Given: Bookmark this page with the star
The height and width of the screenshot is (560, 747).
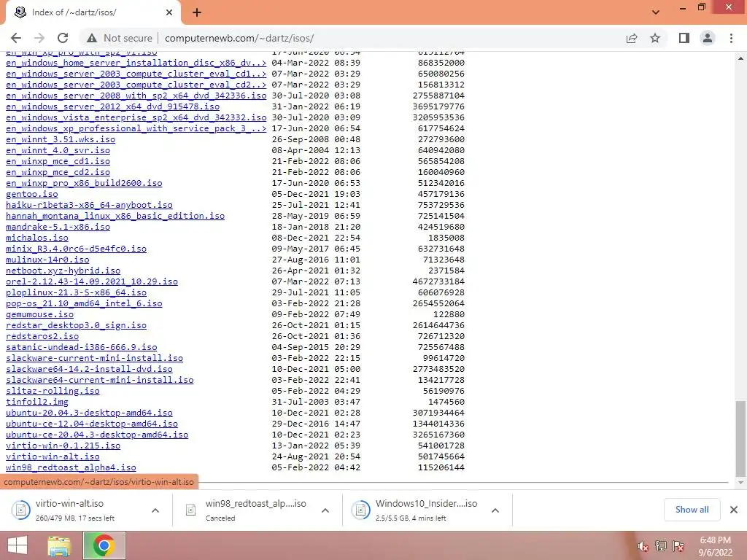Looking at the screenshot, I should (655, 38).
